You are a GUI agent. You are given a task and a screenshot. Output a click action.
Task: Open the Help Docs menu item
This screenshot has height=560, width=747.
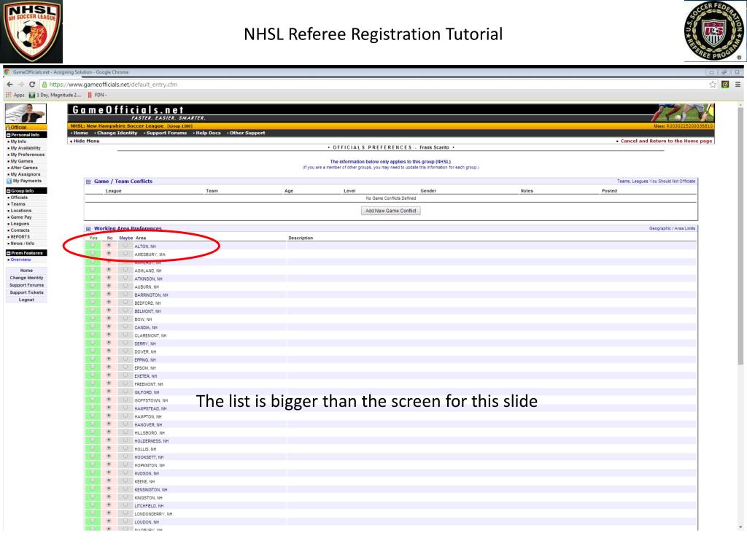[206, 133]
